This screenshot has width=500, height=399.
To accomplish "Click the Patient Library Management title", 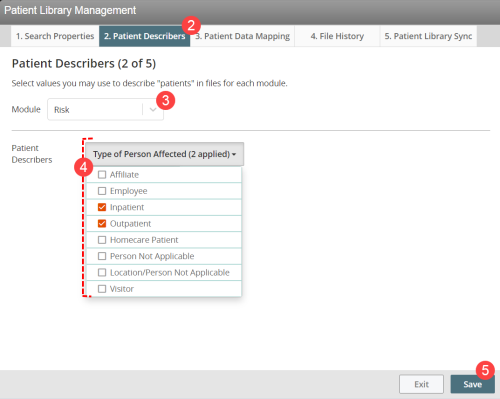I will 70,10.
